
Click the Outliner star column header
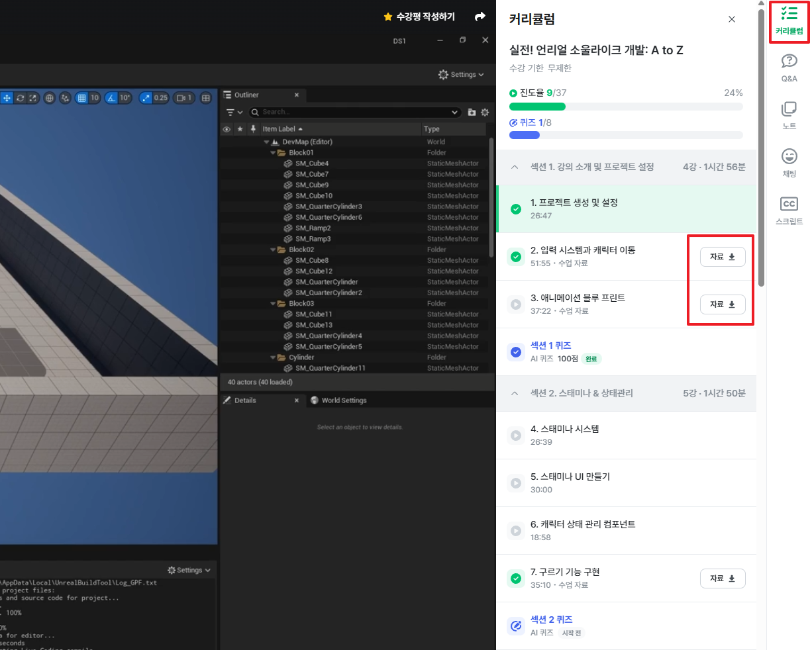[x=240, y=129]
